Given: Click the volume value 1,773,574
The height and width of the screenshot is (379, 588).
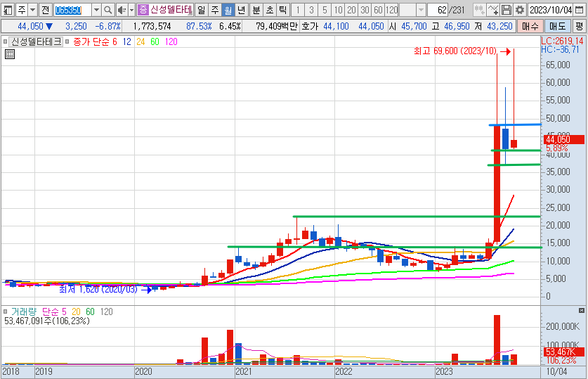Looking at the screenshot, I should [152, 26].
